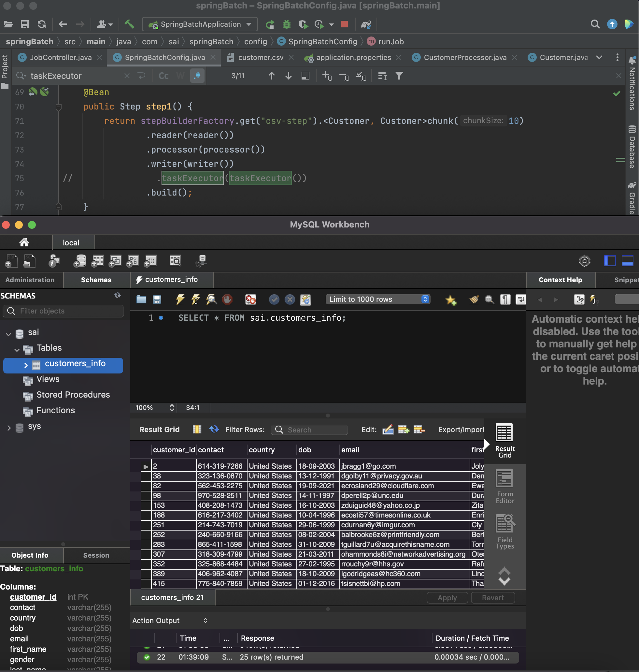
Task: Expand the sys schema node
Action: [x=9, y=428]
